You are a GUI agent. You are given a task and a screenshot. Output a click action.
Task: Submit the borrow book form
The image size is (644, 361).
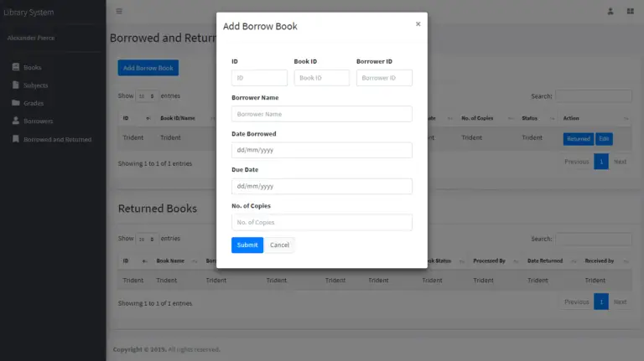[247, 245]
